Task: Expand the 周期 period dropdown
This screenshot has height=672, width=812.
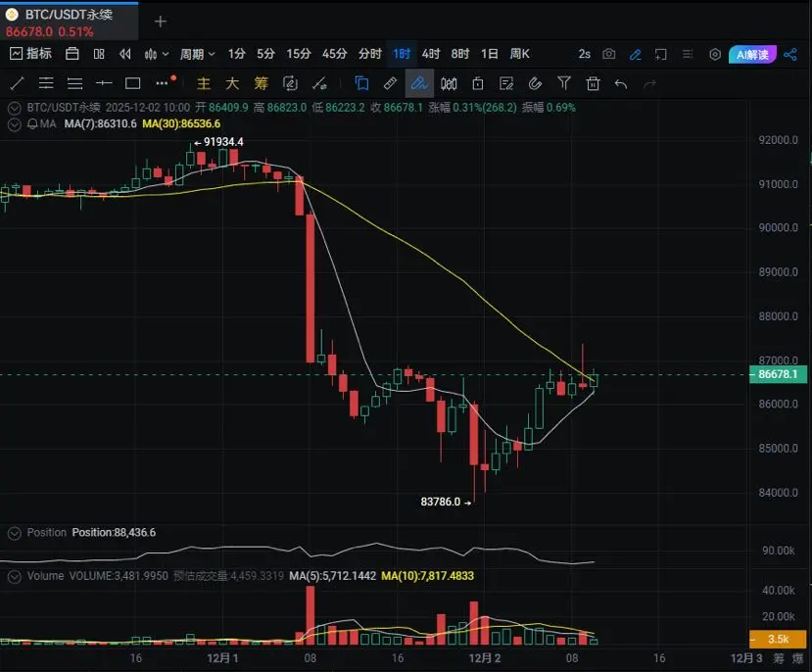Action: coord(197,54)
